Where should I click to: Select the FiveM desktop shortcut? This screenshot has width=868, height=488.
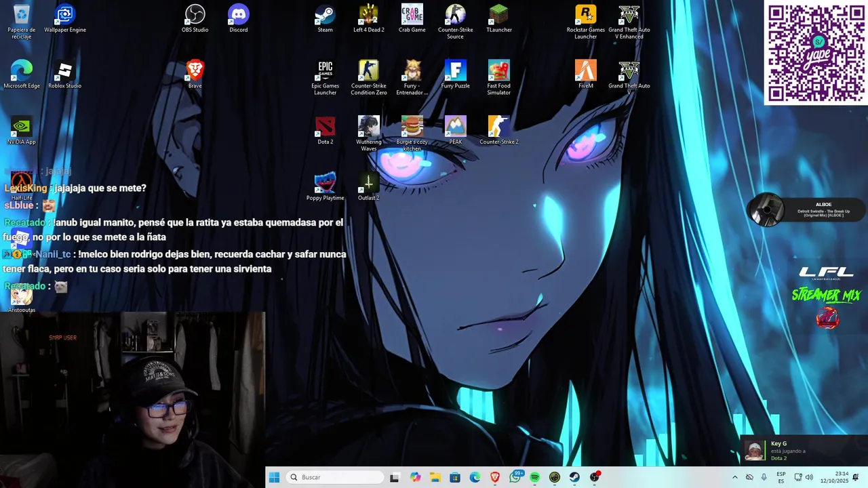pyautogui.click(x=585, y=75)
